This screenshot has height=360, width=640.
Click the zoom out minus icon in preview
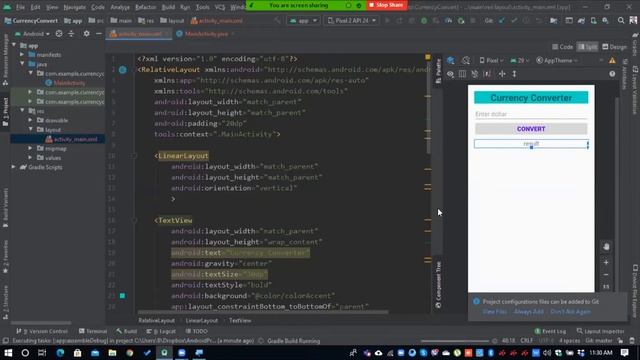coord(606,275)
